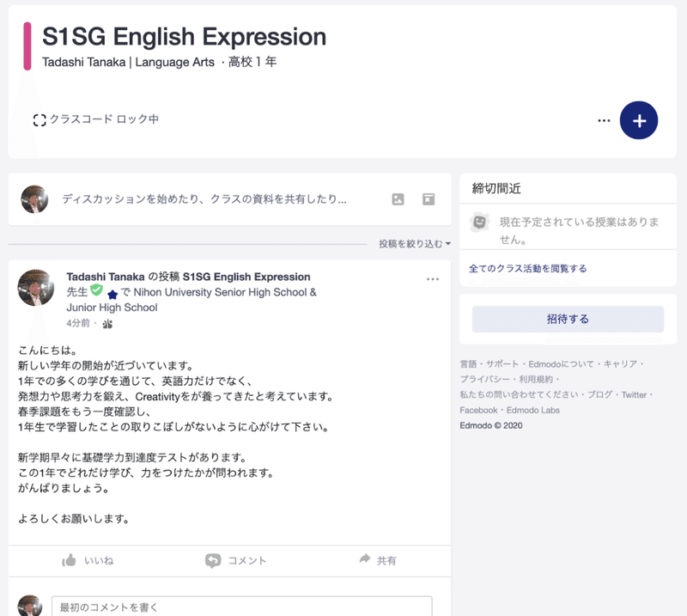Open Tadashi Tanaka author name link
The width and height of the screenshot is (687, 616).
[x=106, y=277]
